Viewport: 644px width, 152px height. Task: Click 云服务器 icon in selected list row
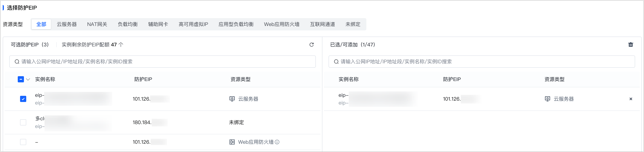pos(547,99)
